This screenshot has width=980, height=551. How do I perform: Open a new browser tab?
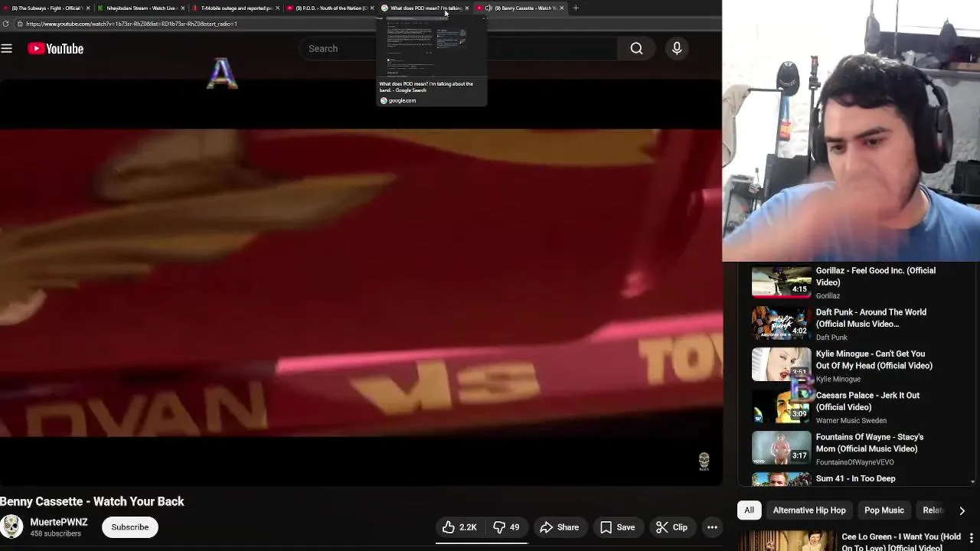click(x=576, y=8)
